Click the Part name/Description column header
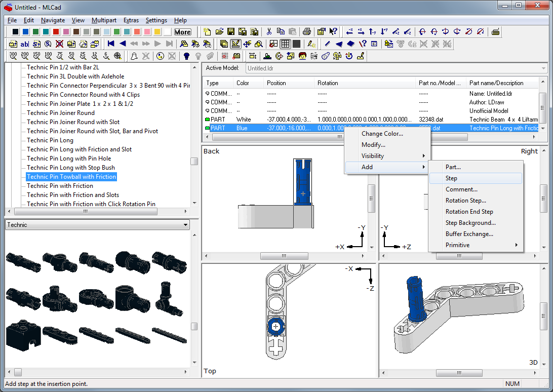The width and height of the screenshot is (553, 392). [502, 83]
